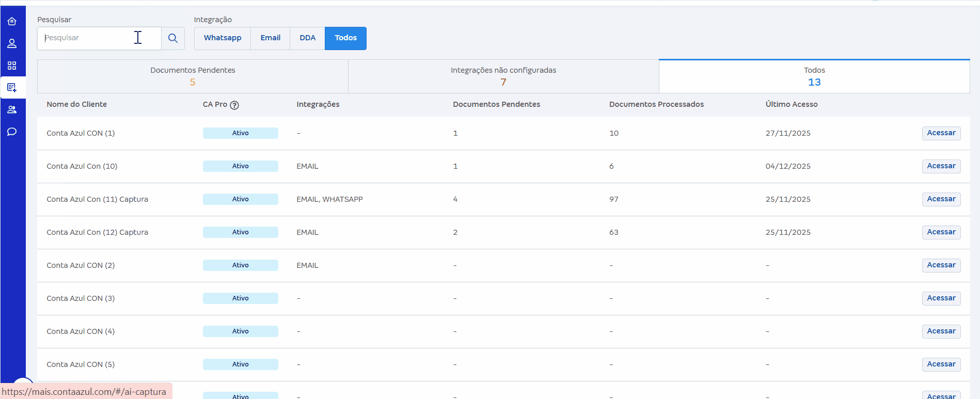The image size is (980, 399).
Task: Click EMAIL cell in Conta Azul Con (10) row
Action: [x=307, y=166]
